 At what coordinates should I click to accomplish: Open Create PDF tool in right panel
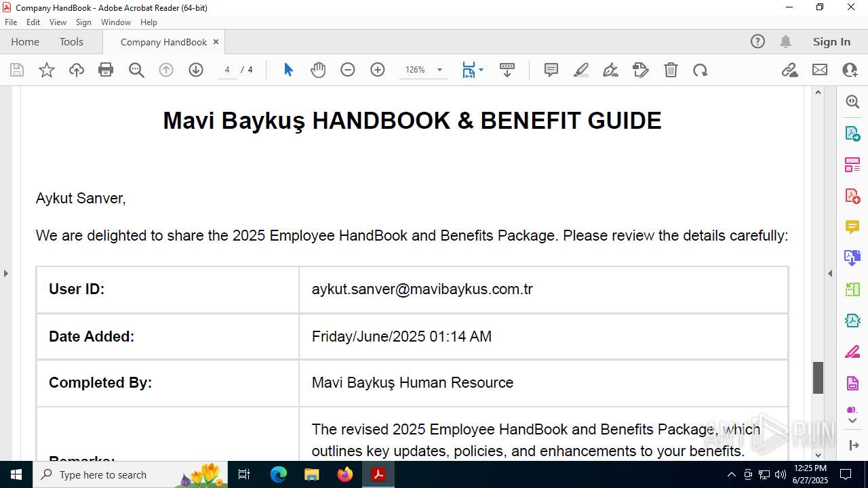tap(852, 196)
